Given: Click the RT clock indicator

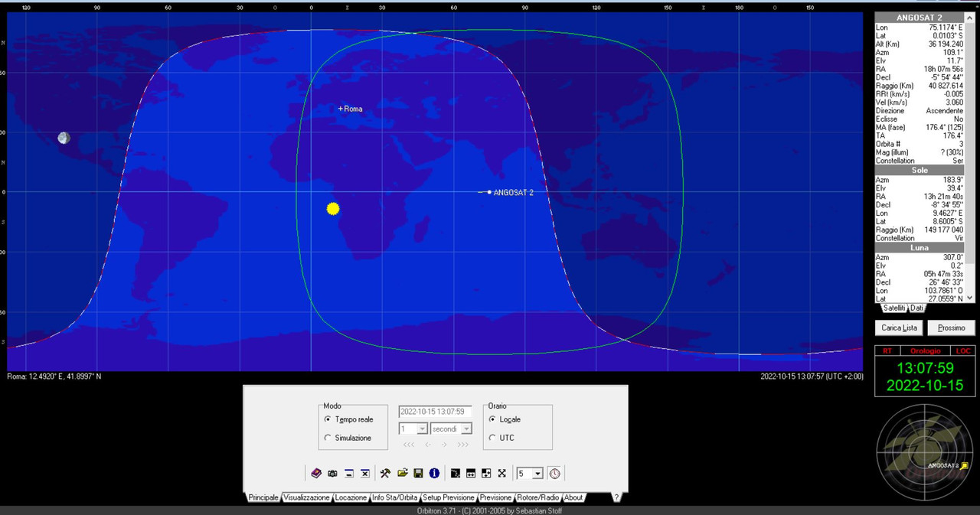Looking at the screenshot, I should (887, 350).
